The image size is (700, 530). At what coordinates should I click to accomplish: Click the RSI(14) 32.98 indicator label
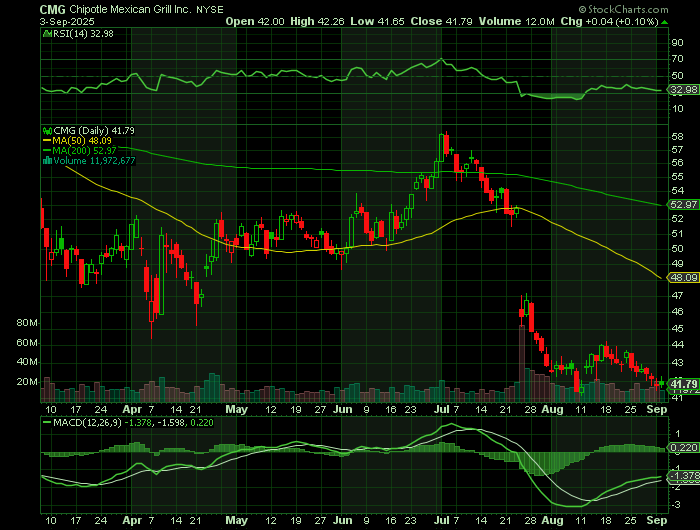83,33
